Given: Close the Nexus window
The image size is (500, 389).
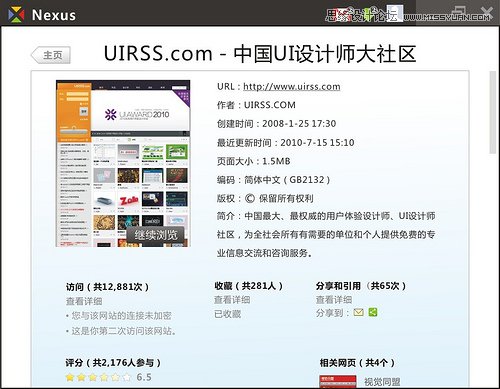Looking at the screenshot, I should coord(486,13).
